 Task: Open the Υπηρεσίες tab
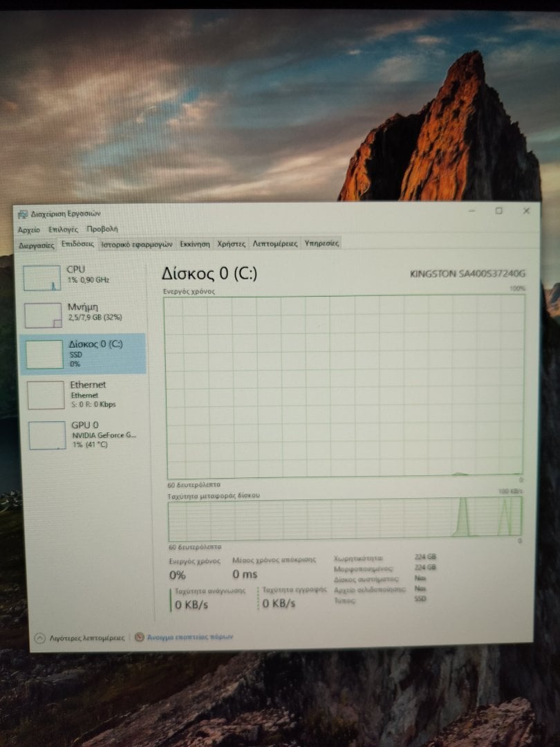[321, 243]
